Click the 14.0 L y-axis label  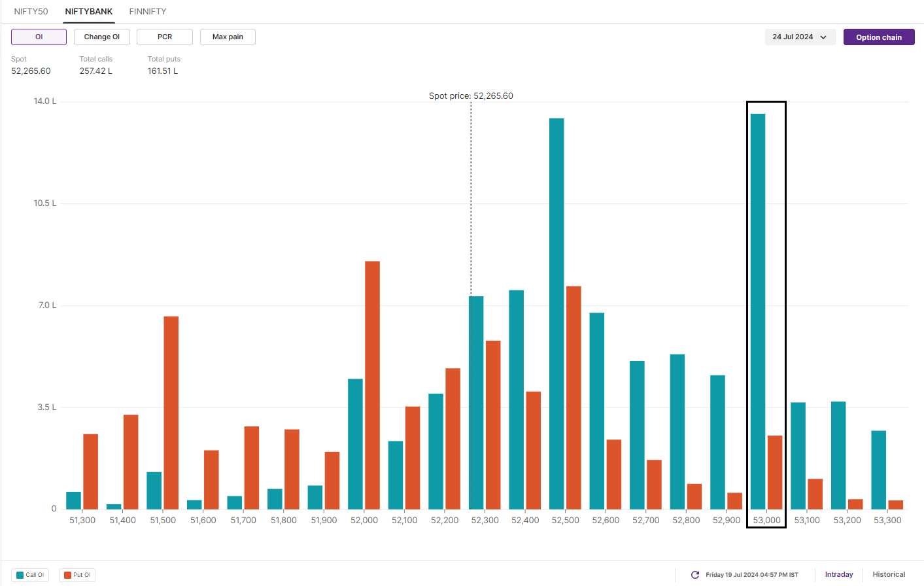tap(45, 101)
